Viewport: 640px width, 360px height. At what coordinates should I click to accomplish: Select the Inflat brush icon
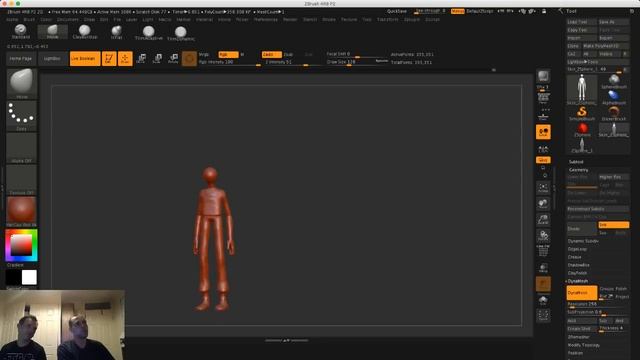[116, 31]
